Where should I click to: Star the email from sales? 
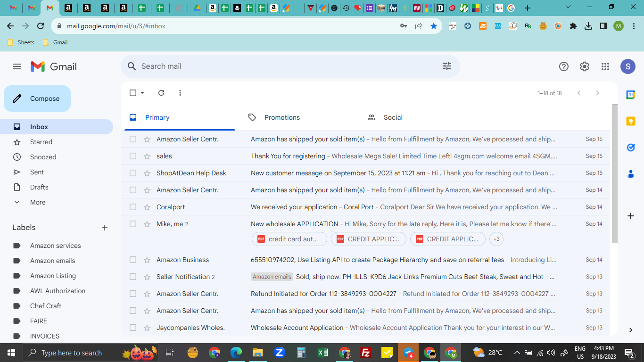[x=147, y=156]
